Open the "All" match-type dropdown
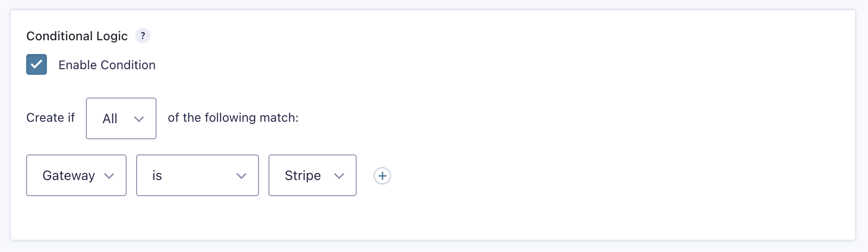Viewport: 868px width, 252px height. tap(121, 118)
